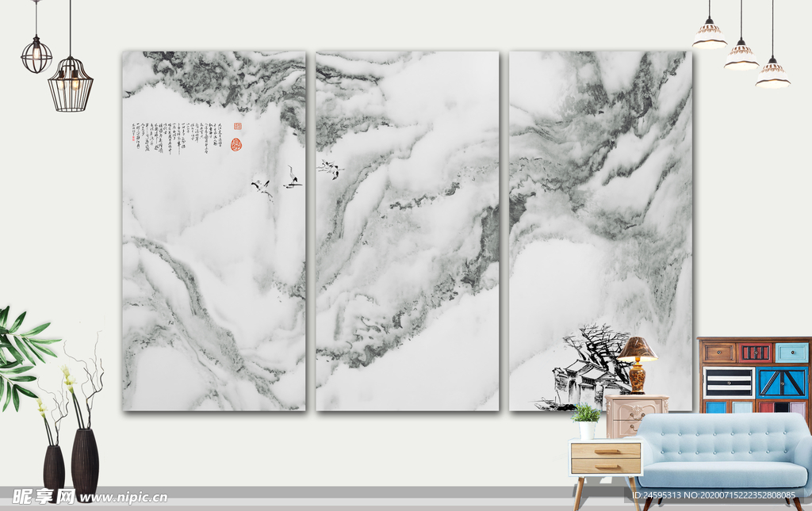Click the round globe cage pendant lamp
The image size is (812, 511).
coord(36,54)
